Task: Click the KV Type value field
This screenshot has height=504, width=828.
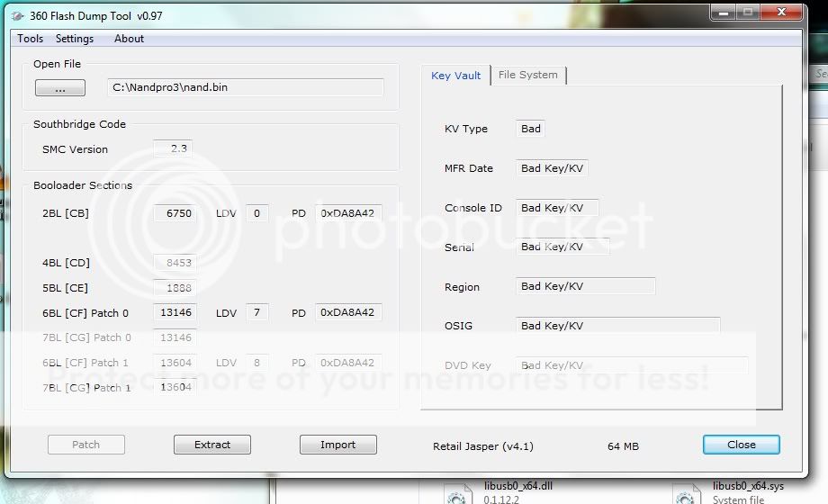Action: (x=531, y=129)
